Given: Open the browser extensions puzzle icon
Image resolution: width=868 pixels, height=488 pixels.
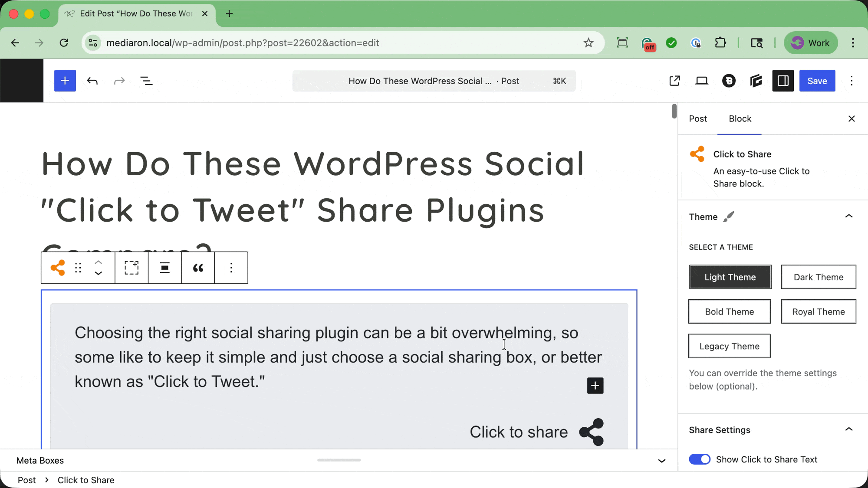Looking at the screenshot, I should 720,43.
